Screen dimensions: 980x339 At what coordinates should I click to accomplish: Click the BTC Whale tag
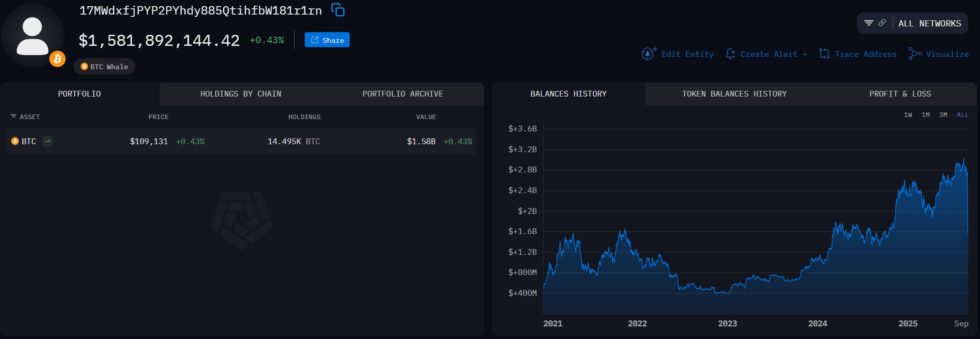coord(104,67)
